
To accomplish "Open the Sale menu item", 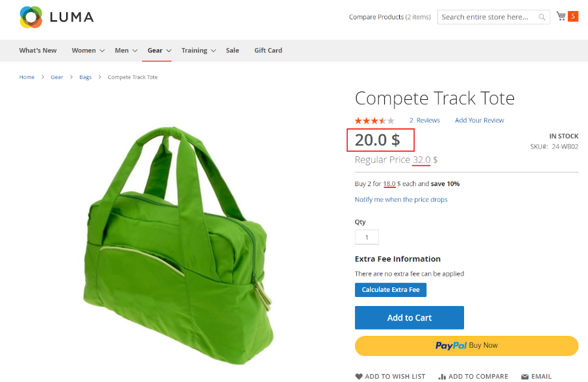I will pyautogui.click(x=232, y=50).
